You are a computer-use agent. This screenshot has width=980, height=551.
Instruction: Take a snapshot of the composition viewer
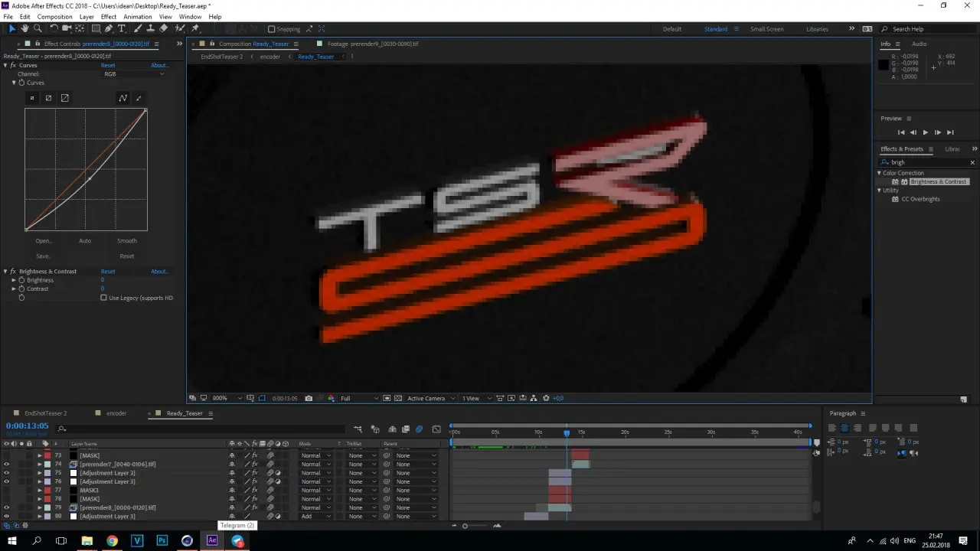point(309,399)
